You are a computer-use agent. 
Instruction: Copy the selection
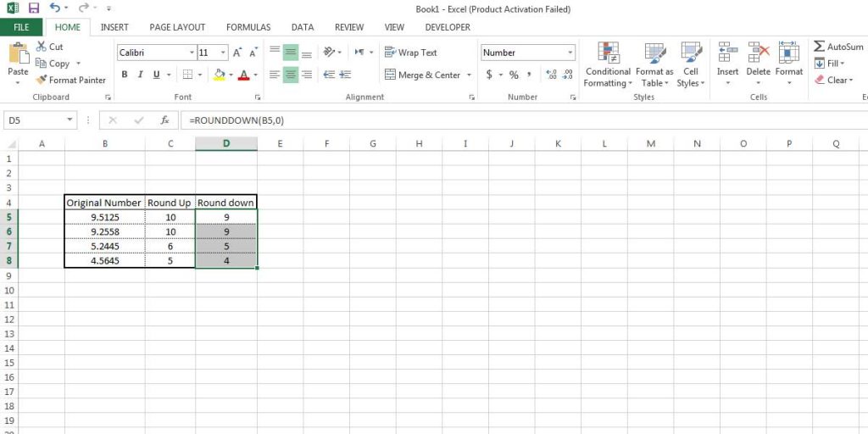[x=53, y=64]
